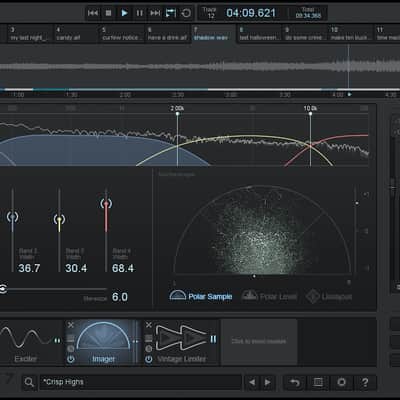Solo the Vintage Limiter module
The height and width of the screenshot is (400, 400).
149,349
